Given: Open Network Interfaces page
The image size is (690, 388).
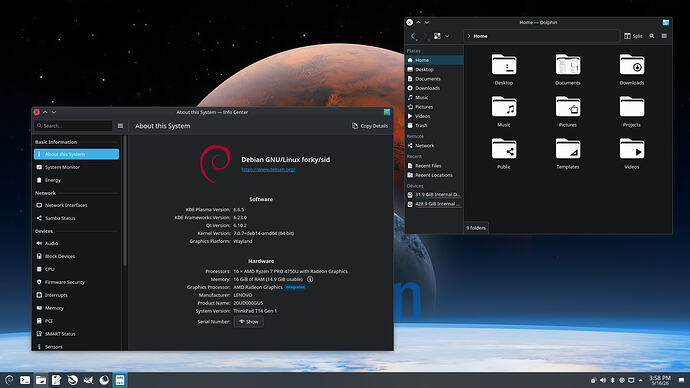Looking at the screenshot, I should [76, 205].
